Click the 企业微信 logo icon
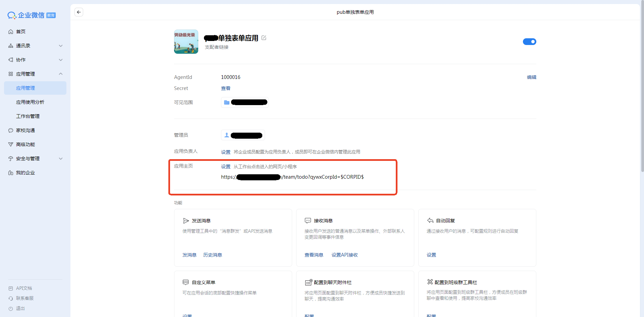 [x=12, y=15]
